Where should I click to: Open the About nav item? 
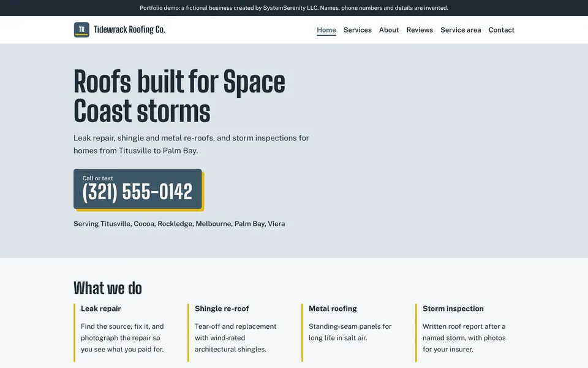tap(389, 30)
